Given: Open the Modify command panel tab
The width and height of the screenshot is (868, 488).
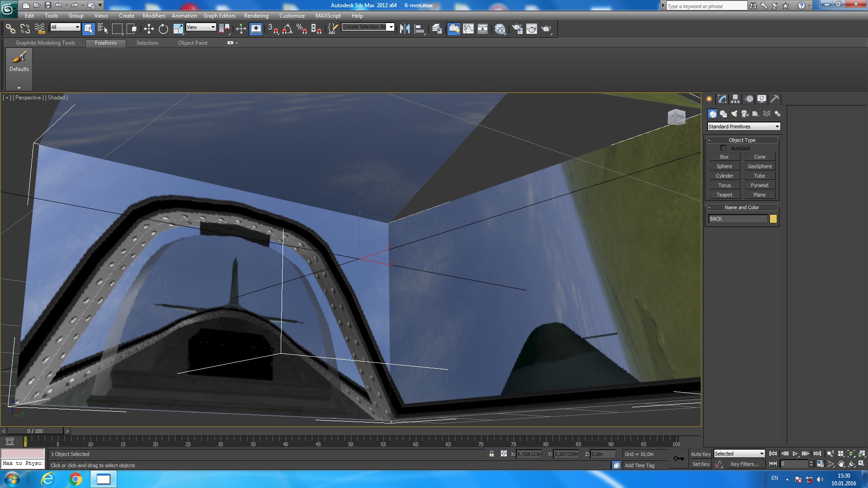Looking at the screenshot, I should 722,99.
